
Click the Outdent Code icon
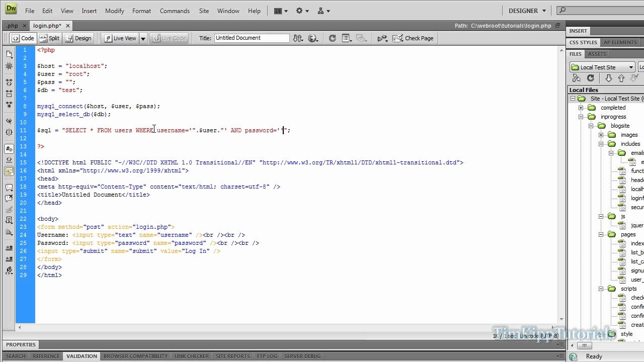click(9, 259)
